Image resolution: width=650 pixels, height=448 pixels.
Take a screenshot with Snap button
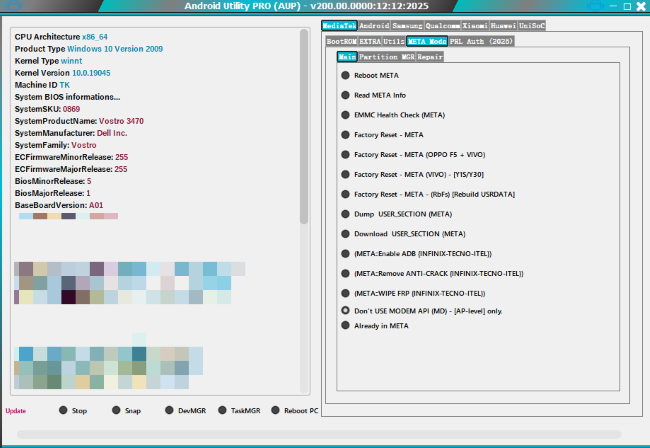126,410
